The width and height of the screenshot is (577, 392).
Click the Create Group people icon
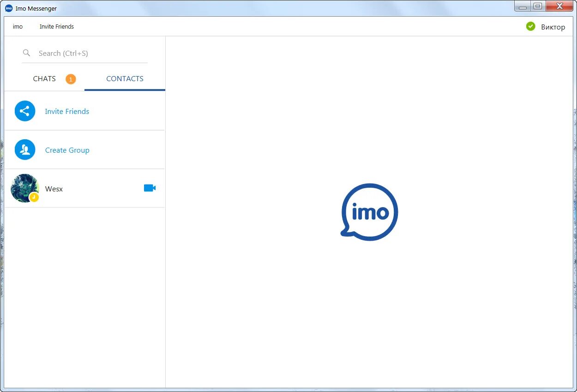tap(25, 150)
